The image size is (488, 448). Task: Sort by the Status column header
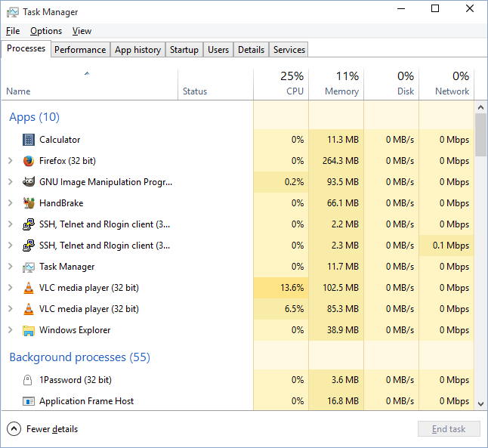point(216,85)
